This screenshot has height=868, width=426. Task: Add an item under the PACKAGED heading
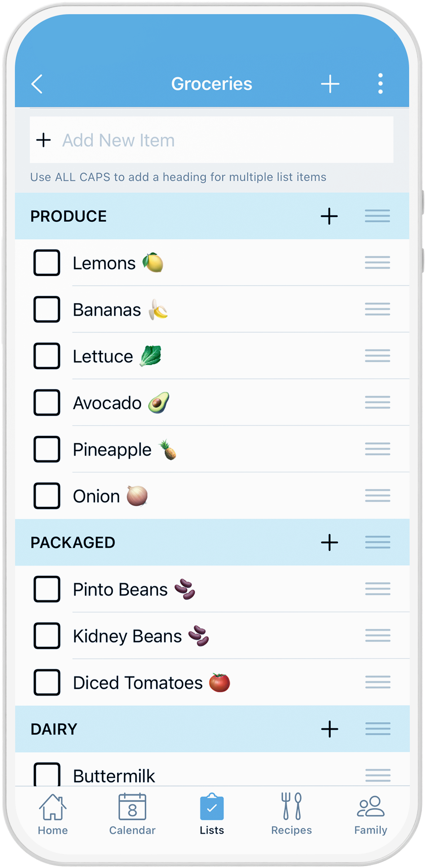(329, 543)
